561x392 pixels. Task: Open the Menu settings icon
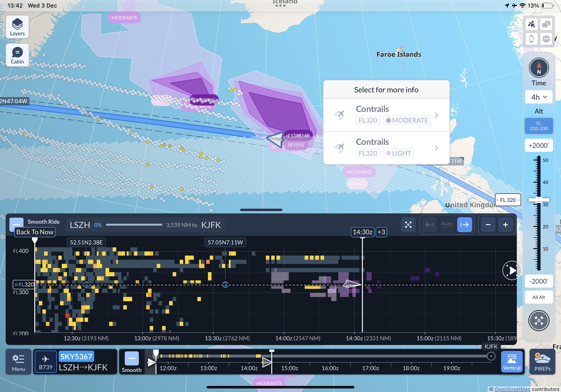19,362
